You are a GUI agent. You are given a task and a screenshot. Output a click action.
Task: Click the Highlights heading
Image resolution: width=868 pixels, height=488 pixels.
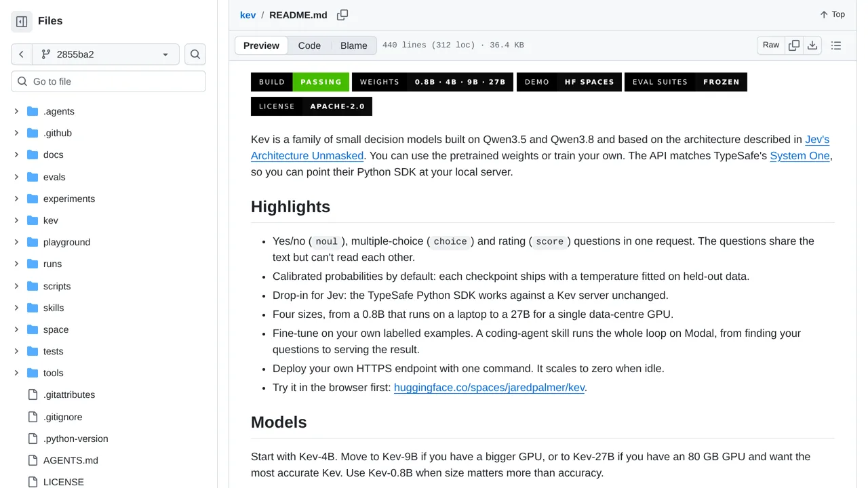coord(290,207)
